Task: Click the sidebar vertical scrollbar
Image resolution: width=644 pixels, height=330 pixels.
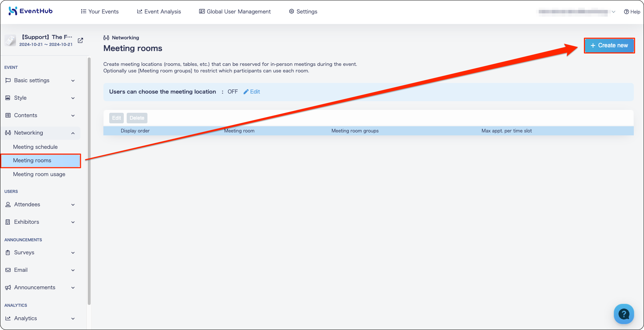Action: (89, 181)
